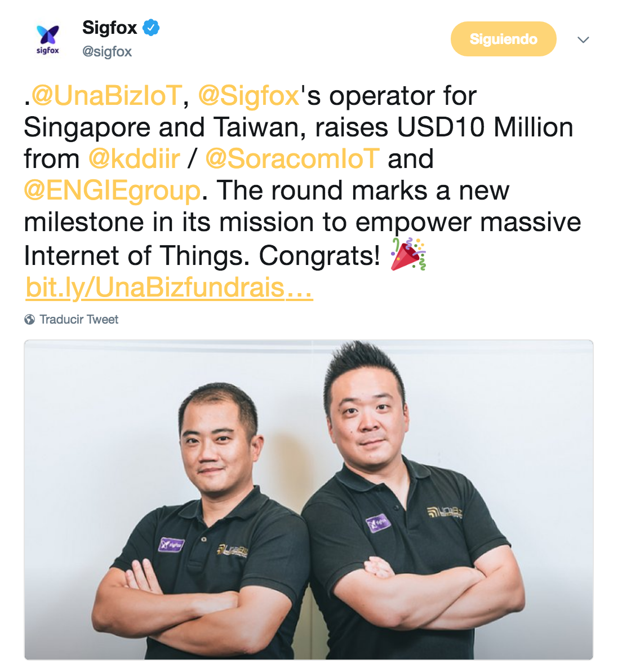Click the purple Sigfox patch on left man's shirt
The height and width of the screenshot is (672, 622).
tap(171, 545)
